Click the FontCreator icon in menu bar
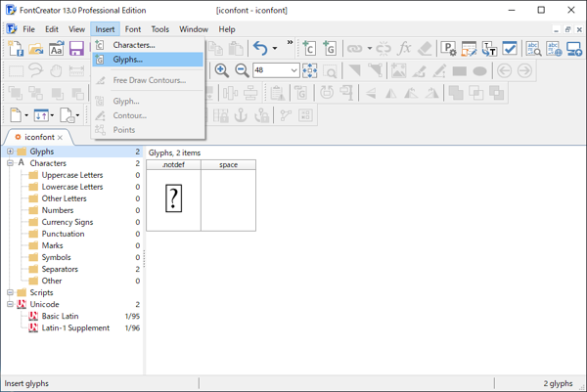 click(12, 29)
